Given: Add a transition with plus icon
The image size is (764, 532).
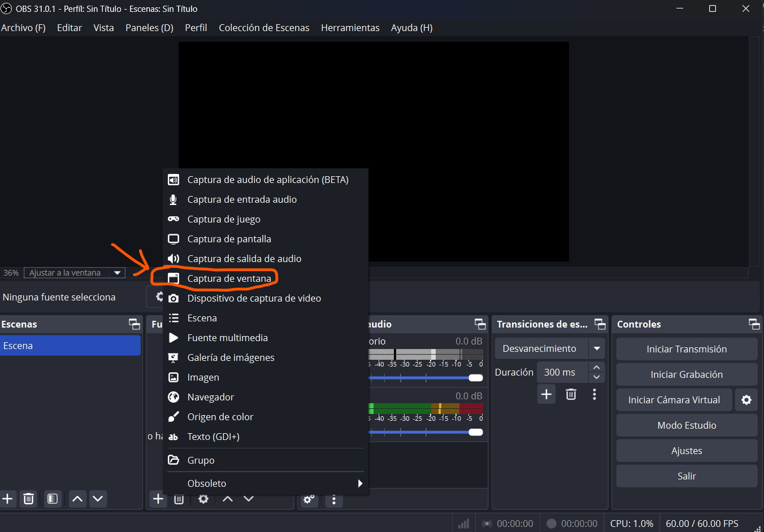Looking at the screenshot, I should click(x=546, y=394).
